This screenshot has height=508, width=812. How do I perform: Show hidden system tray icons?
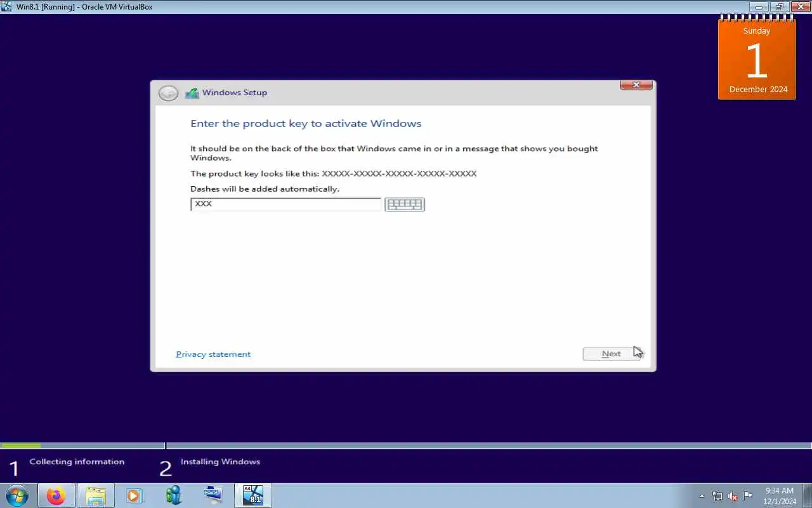tap(702, 496)
